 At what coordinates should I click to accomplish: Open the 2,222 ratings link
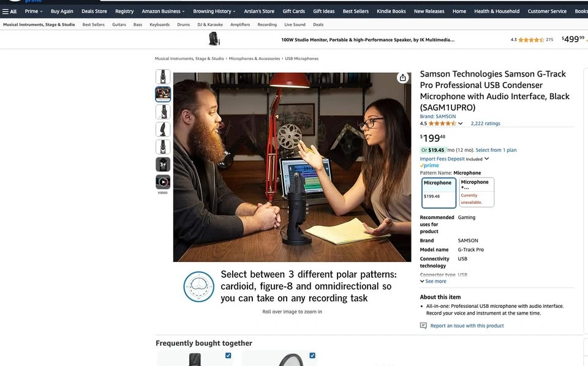[485, 124]
